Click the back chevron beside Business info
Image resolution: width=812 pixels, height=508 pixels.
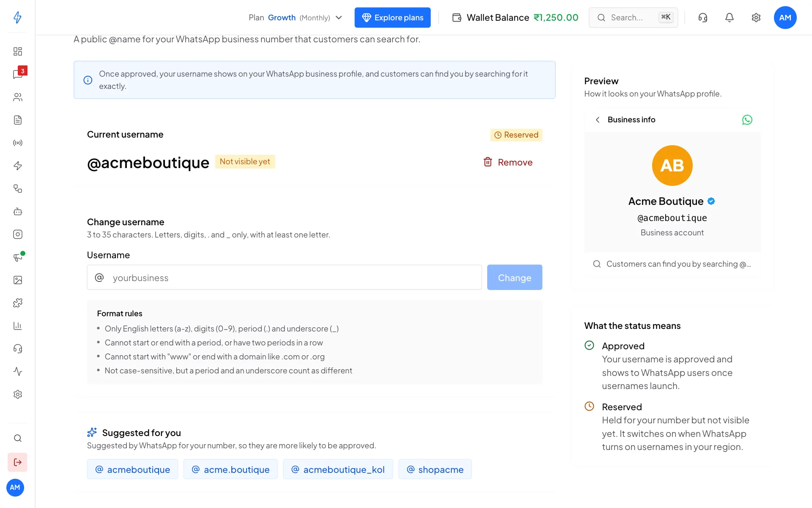597,120
